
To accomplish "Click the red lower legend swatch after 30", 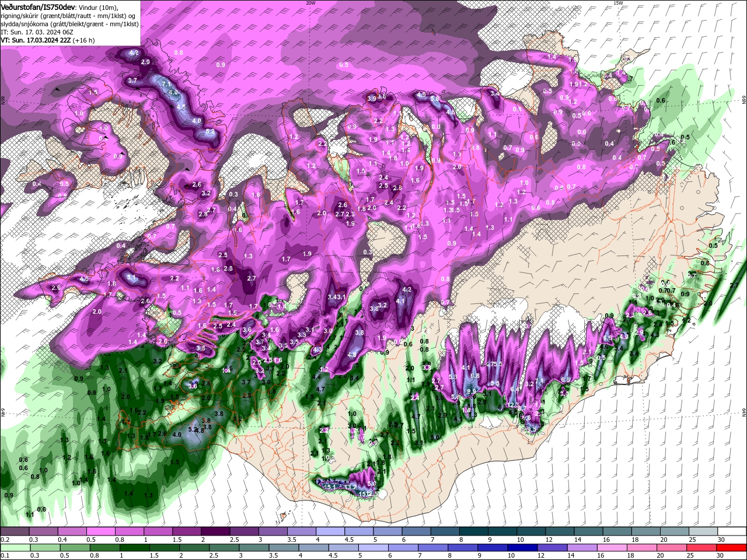I will [x=732, y=548].
